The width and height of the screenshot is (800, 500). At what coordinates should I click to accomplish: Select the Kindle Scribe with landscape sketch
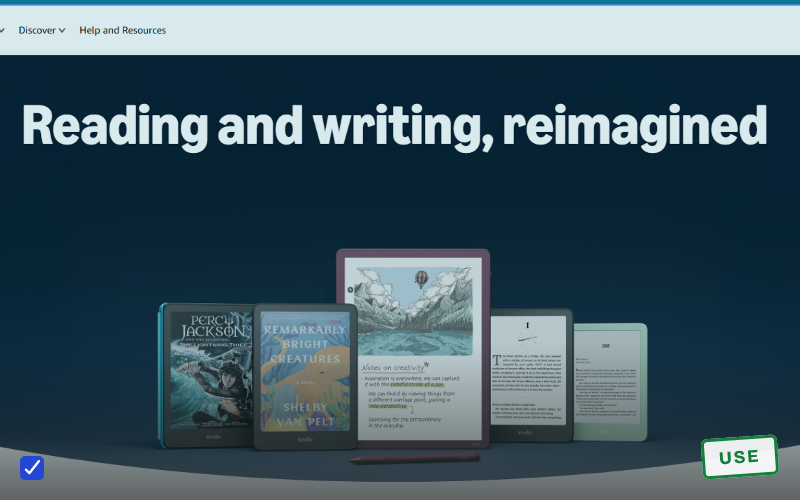pyautogui.click(x=413, y=348)
